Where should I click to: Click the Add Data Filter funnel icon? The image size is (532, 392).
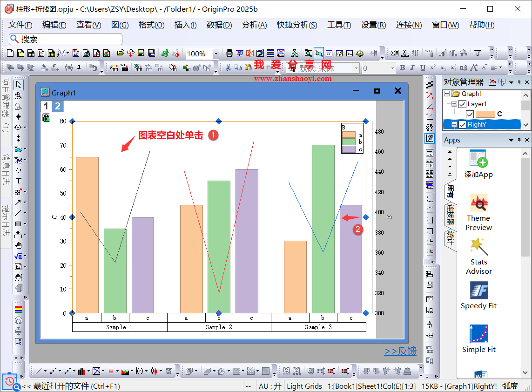pyautogui.click(x=477, y=53)
